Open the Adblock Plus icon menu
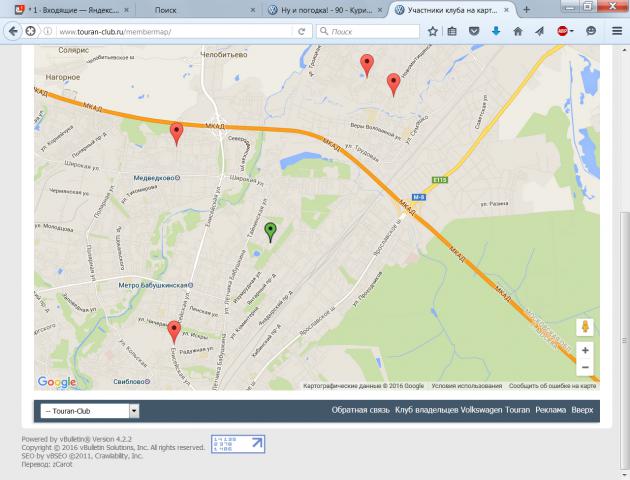 (x=565, y=31)
